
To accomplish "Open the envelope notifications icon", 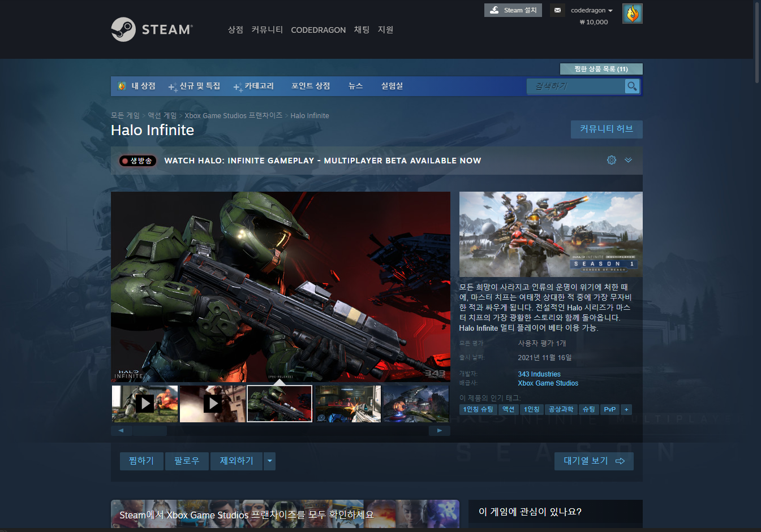I will coord(557,10).
